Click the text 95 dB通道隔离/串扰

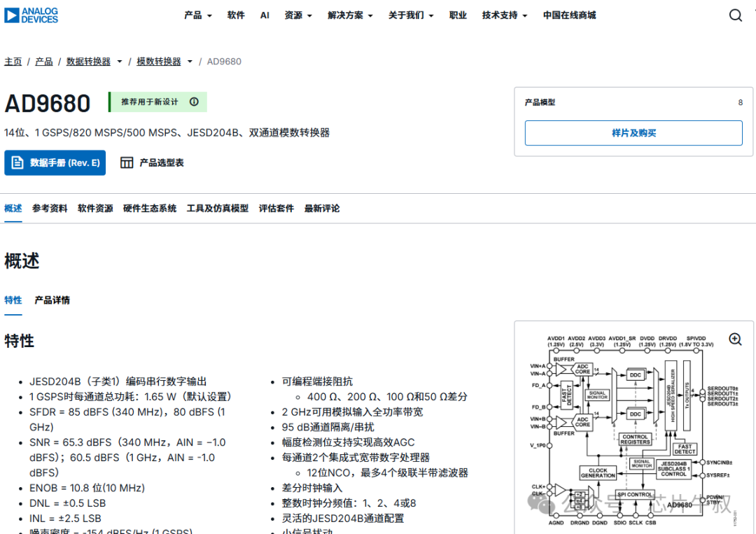tap(328, 427)
